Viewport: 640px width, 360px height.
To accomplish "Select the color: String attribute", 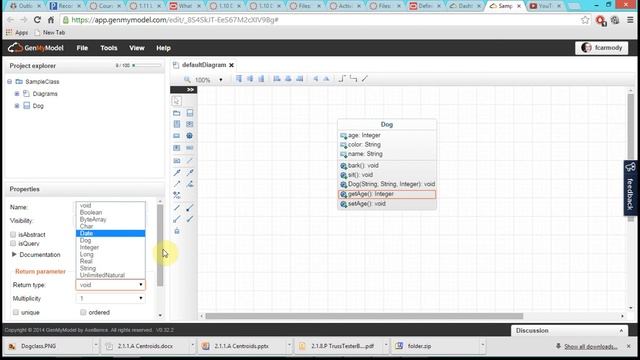I will pyautogui.click(x=387, y=145).
